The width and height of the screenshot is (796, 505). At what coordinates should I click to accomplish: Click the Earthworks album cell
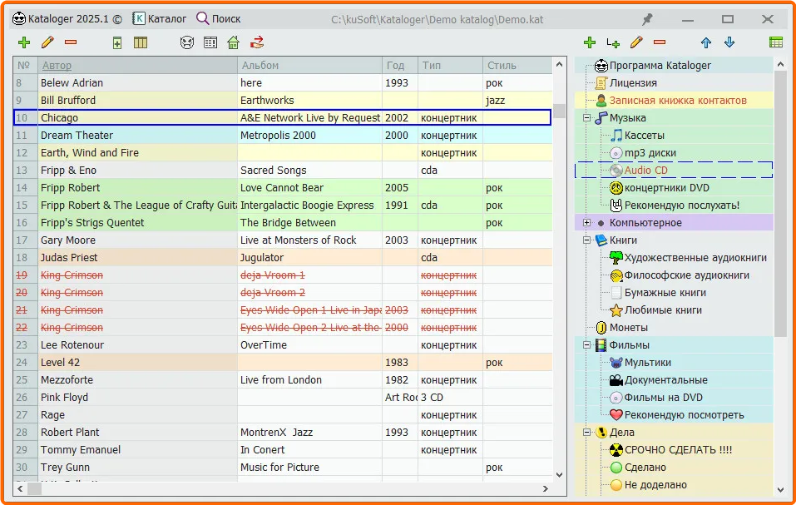point(310,100)
